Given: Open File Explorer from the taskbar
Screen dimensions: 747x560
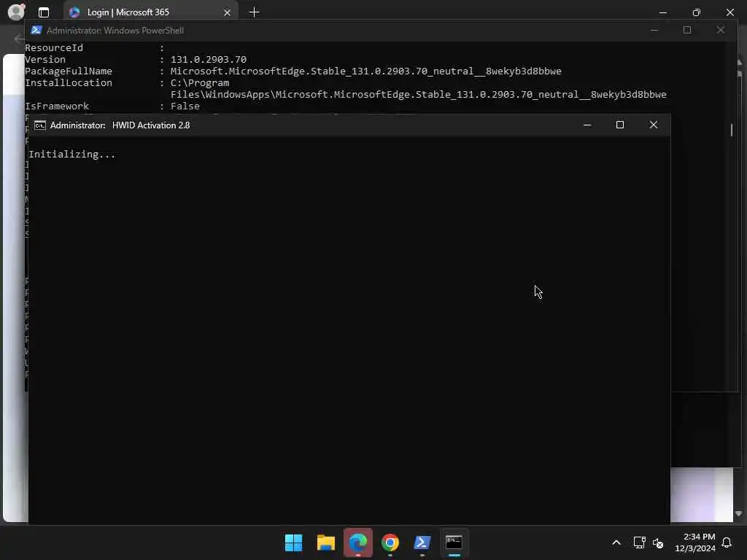Looking at the screenshot, I should click(326, 542).
